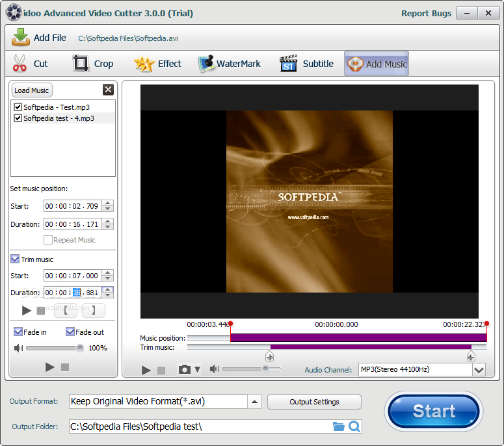The width and height of the screenshot is (504, 446).
Task: Expand the Output Format dropdown arrow
Action: 254,402
